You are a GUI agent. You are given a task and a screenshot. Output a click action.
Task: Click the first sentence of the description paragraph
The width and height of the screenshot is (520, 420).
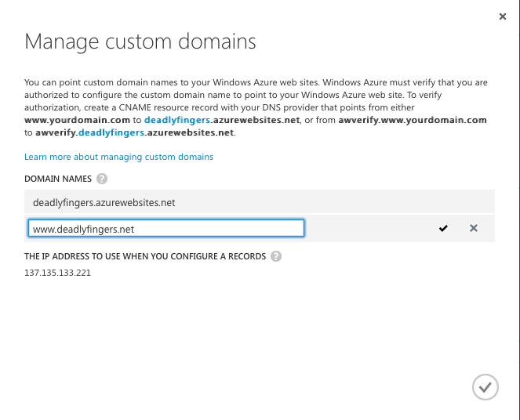tap(173, 81)
